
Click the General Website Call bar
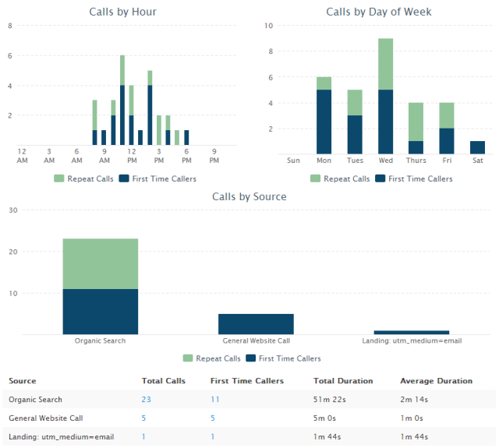pyautogui.click(x=256, y=324)
